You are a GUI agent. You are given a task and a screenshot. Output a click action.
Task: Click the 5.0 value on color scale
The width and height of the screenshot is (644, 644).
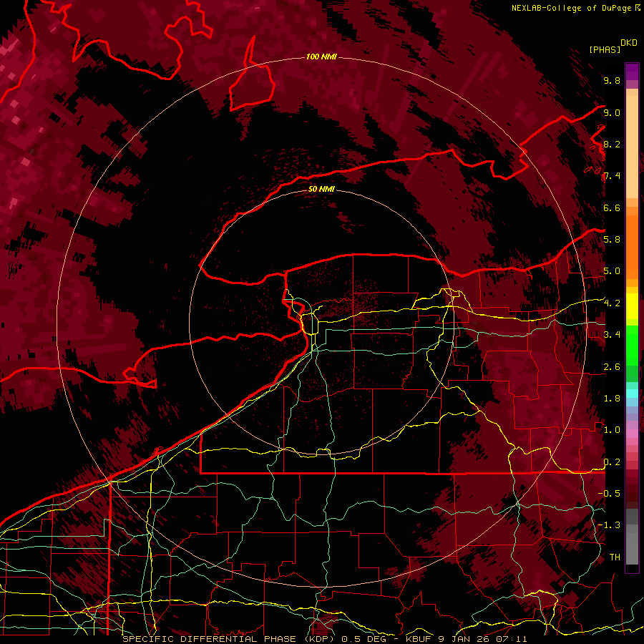(612, 271)
